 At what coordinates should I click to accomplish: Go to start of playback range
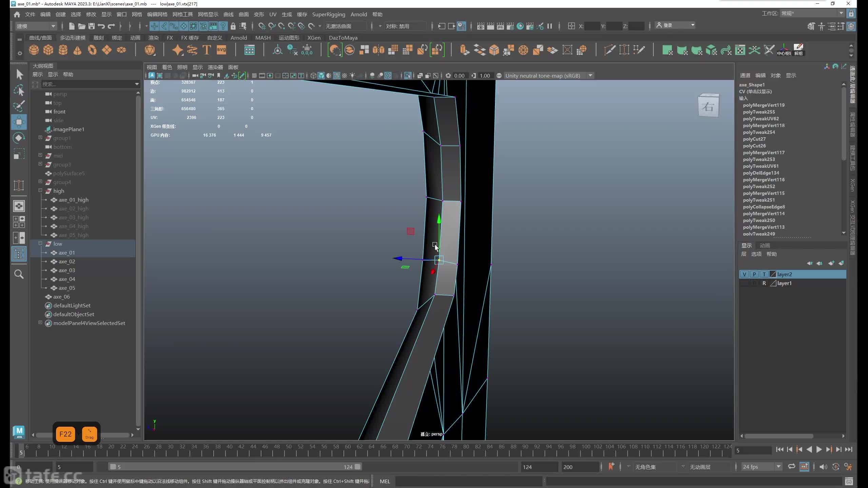click(780, 449)
